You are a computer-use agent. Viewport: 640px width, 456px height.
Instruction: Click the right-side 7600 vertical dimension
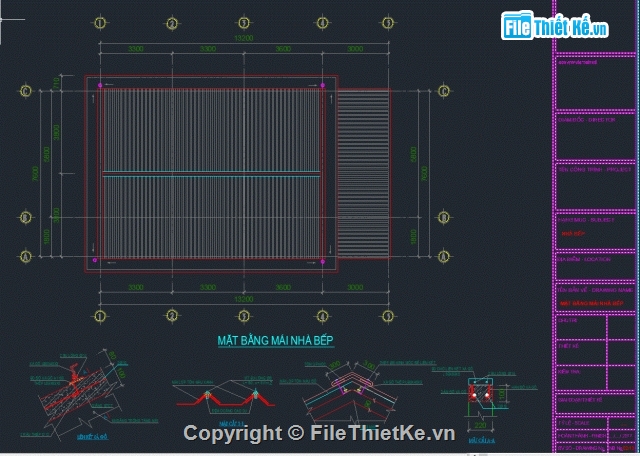tap(424, 174)
